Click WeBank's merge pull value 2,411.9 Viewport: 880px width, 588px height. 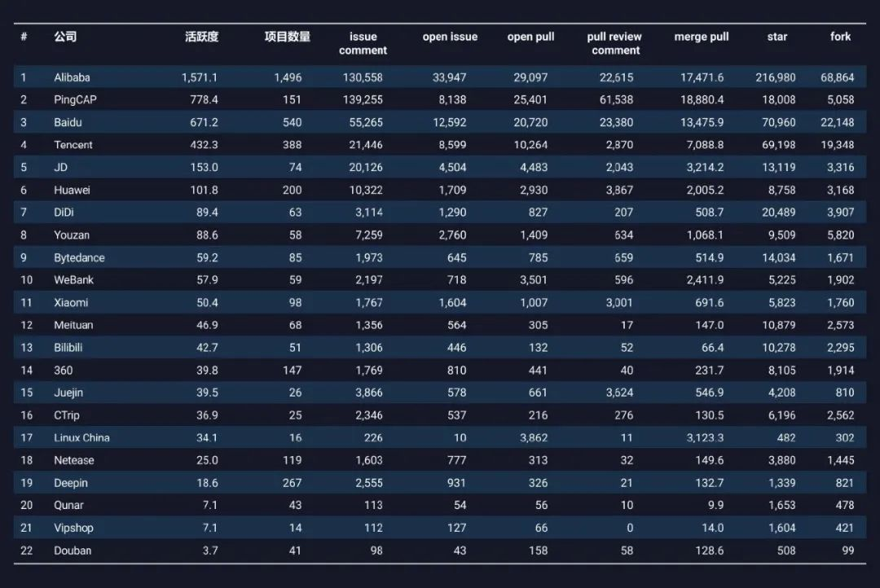[x=705, y=280]
